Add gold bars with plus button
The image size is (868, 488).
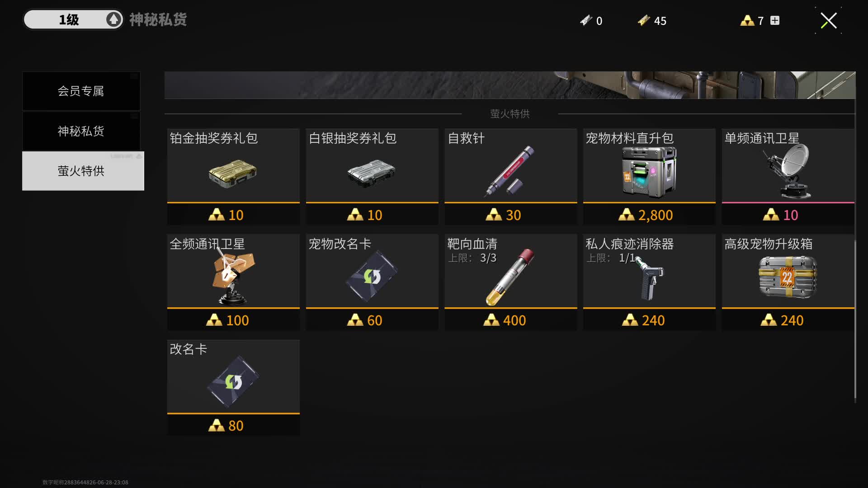coord(775,20)
